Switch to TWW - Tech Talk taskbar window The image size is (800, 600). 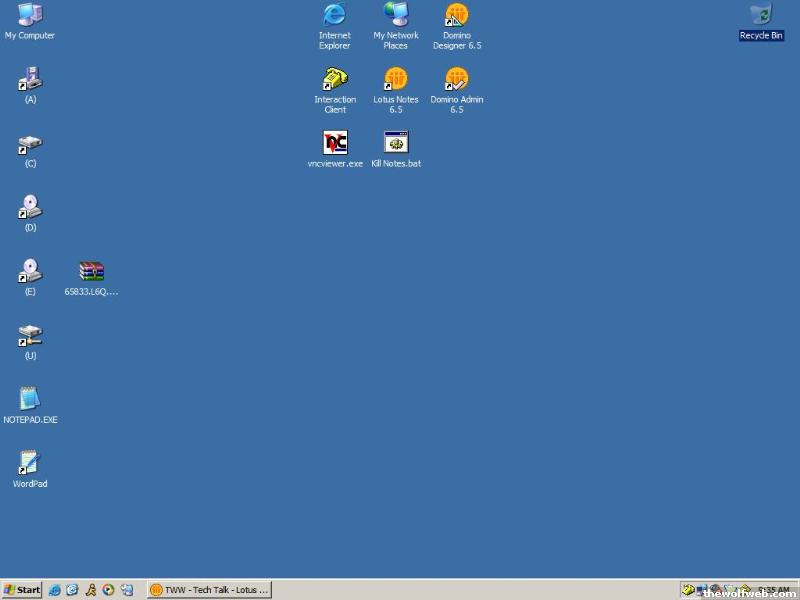point(210,590)
